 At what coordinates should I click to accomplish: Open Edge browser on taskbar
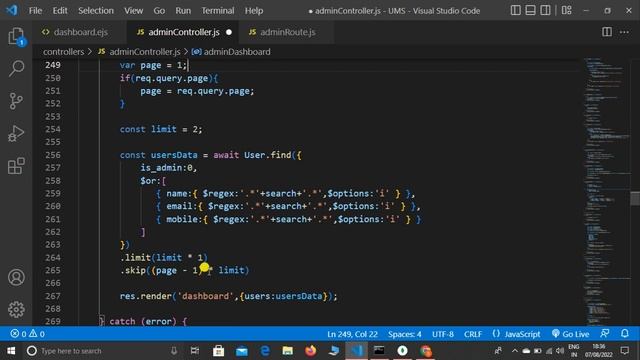(264, 351)
